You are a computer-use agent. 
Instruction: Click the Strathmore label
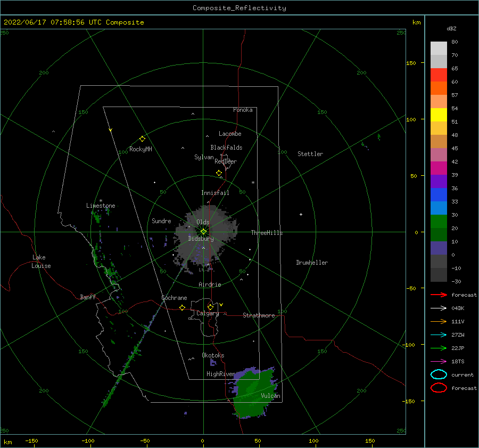(x=259, y=315)
